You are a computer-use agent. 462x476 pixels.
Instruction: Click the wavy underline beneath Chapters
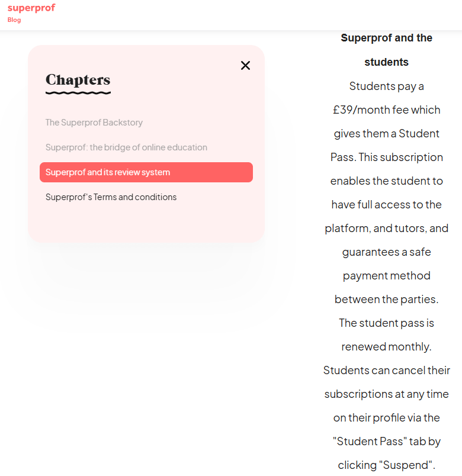[78, 93]
